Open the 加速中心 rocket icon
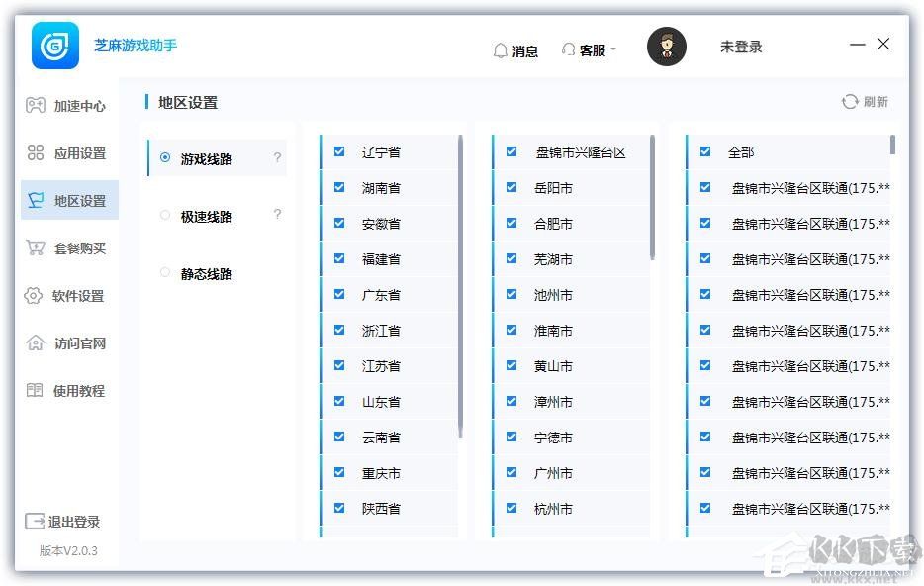Viewport: 924px width, 586px height. pyautogui.click(x=35, y=105)
